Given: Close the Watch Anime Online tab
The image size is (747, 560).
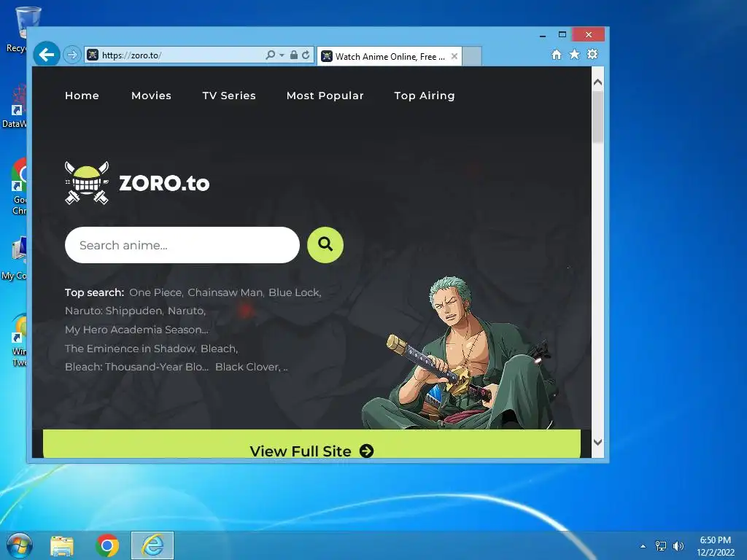Looking at the screenshot, I should coord(454,56).
